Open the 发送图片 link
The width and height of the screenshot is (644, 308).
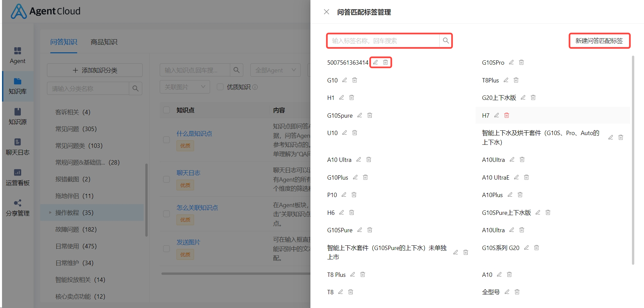(x=188, y=242)
